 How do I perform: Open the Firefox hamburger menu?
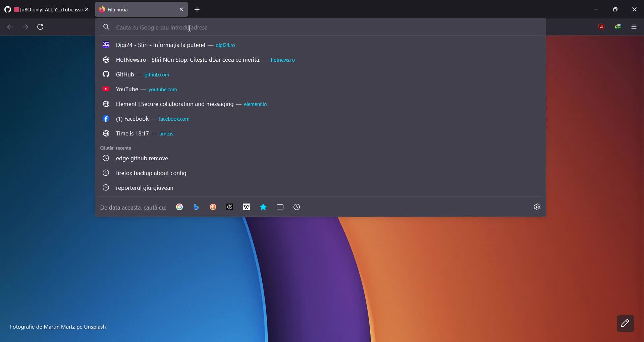pos(634,27)
